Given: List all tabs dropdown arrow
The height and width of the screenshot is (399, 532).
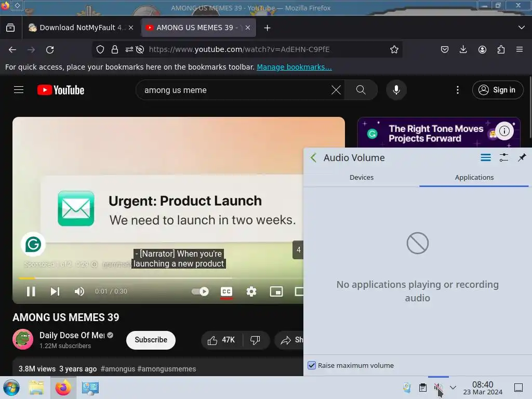Looking at the screenshot, I should (x=522, y=28).
